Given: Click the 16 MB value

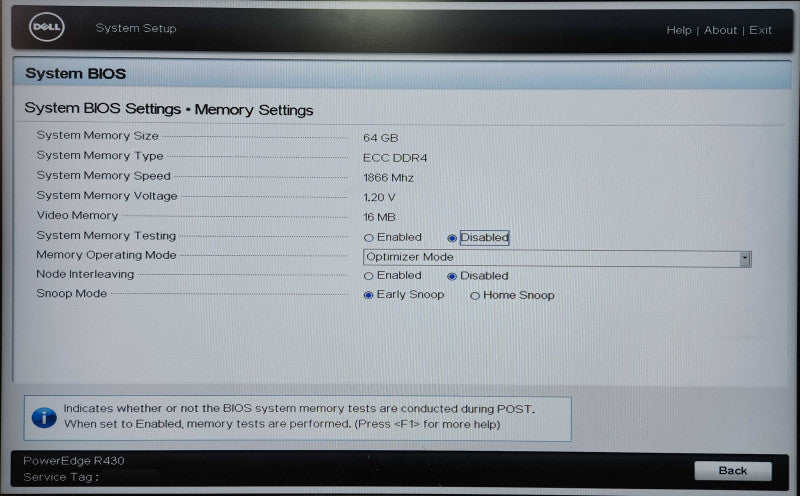Looking at the screenshot, I should (379, 217).
